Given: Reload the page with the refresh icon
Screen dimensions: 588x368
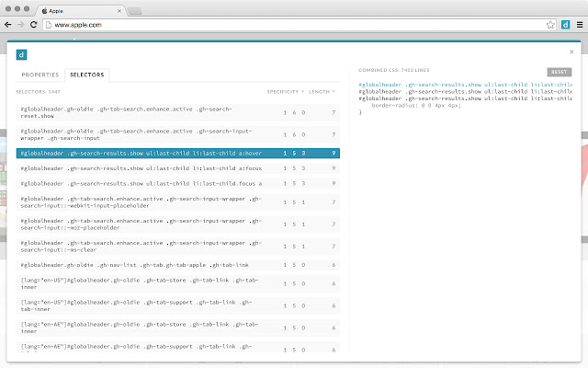Looking at the screenshot, I should [x=43, y=25].
